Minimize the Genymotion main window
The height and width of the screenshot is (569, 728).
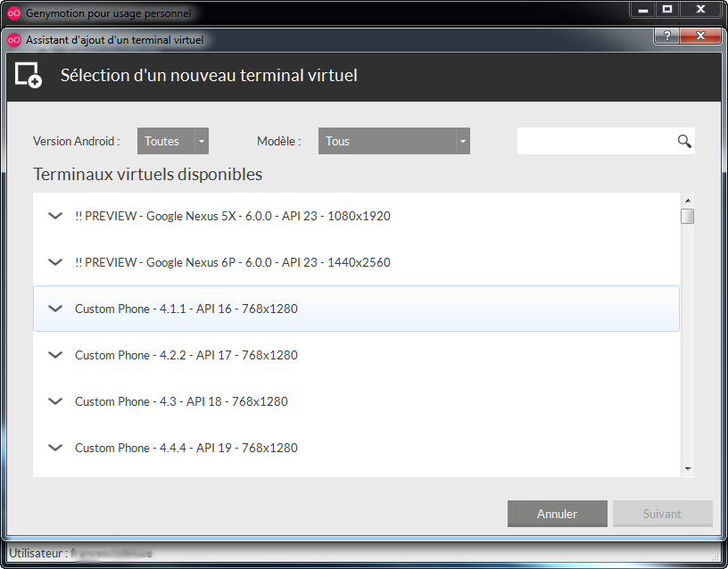(x=643, y=9)
